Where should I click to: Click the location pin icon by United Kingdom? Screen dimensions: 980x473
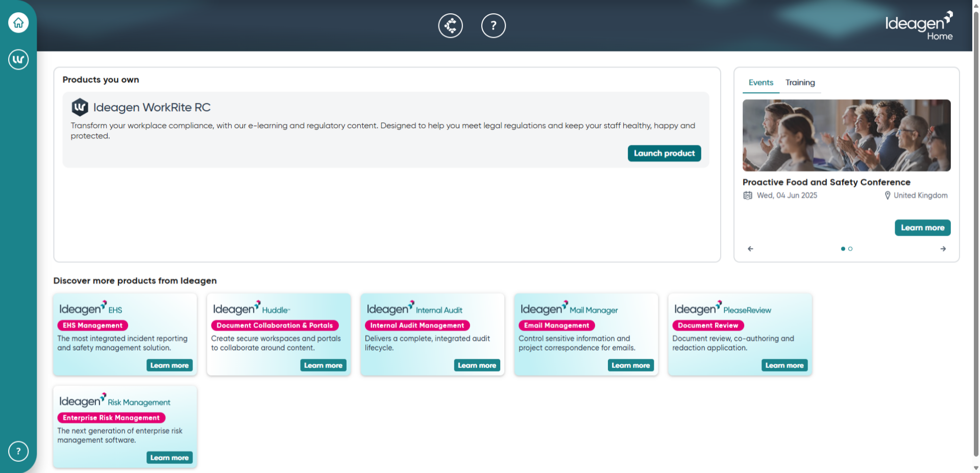pos(888,195)
